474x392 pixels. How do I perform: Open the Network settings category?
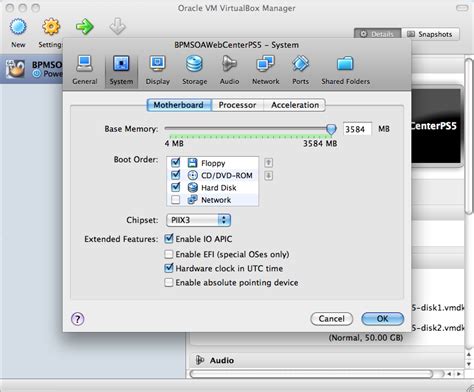(x=266, y=70)
